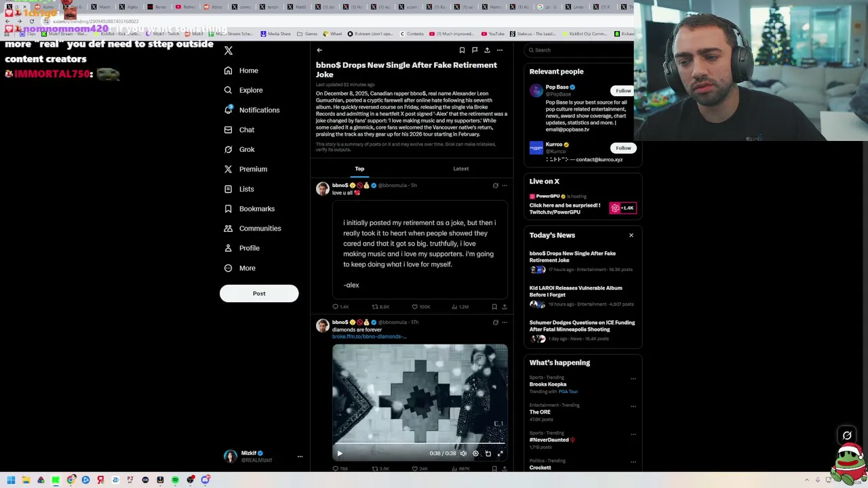Open #NeverDaunted trending topic
This screenshot has width=868, height=488.
[552, 440]
